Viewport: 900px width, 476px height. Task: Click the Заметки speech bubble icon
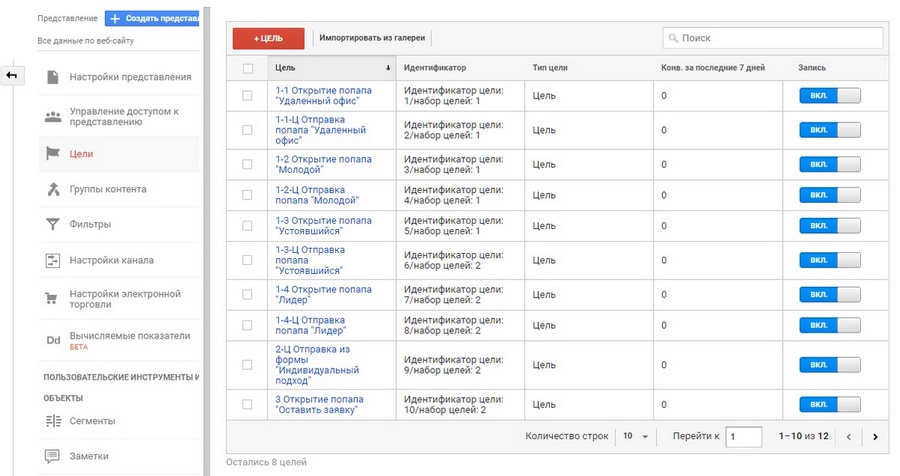(x=52, y=456)
